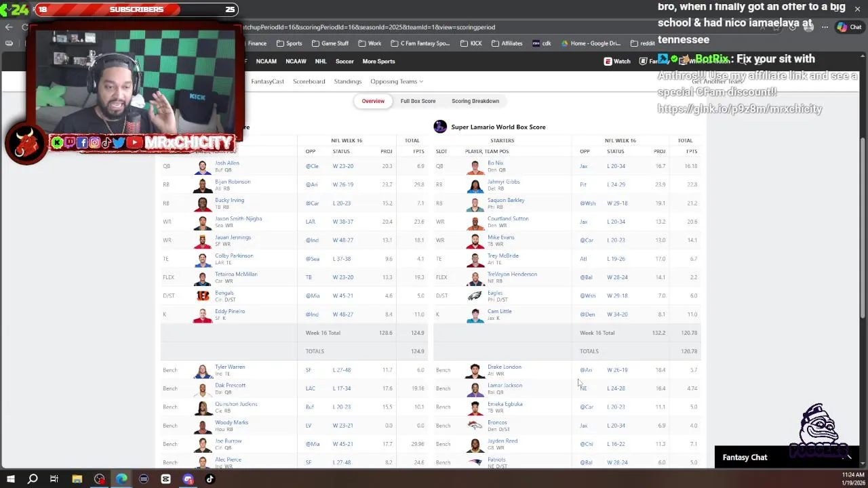Screen dimensions: 868x488
Task: Open the C Fam Fantasy Sports bookmark folder
Action: (420, 43)
